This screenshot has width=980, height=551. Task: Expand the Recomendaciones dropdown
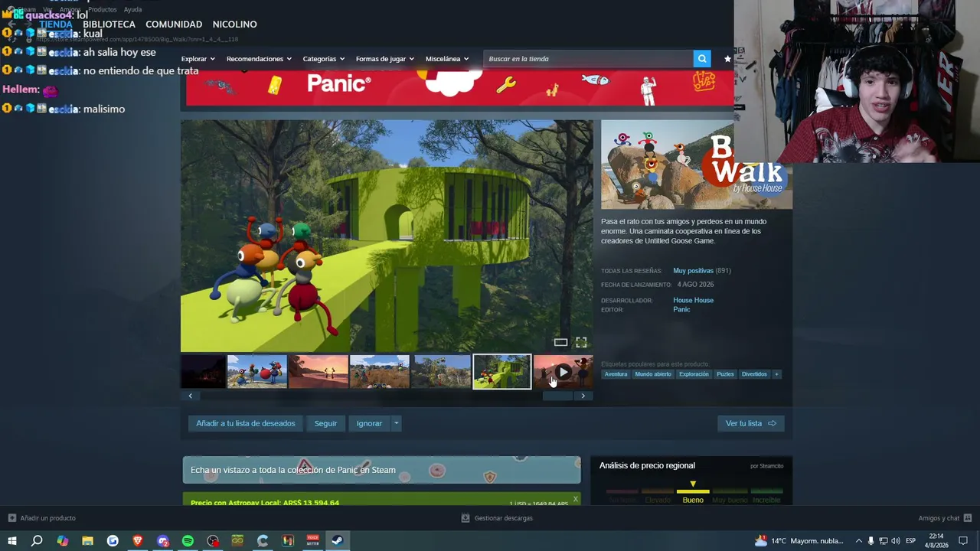point(259,59)
